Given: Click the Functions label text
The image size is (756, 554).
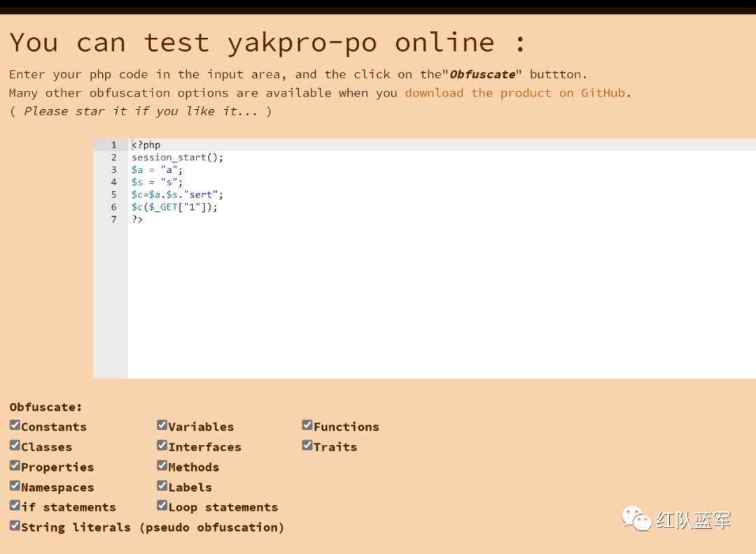Looking at the screenshot, I should 346,427.
